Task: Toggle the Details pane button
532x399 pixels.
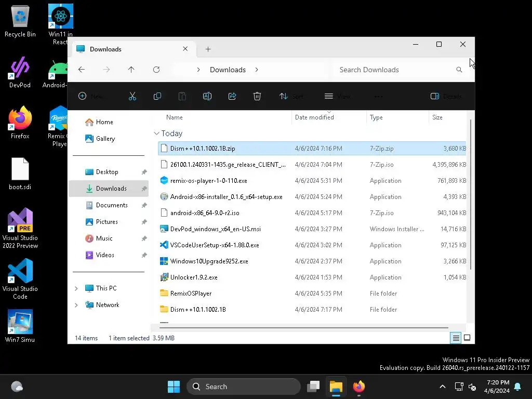Action: pos(446,96)
